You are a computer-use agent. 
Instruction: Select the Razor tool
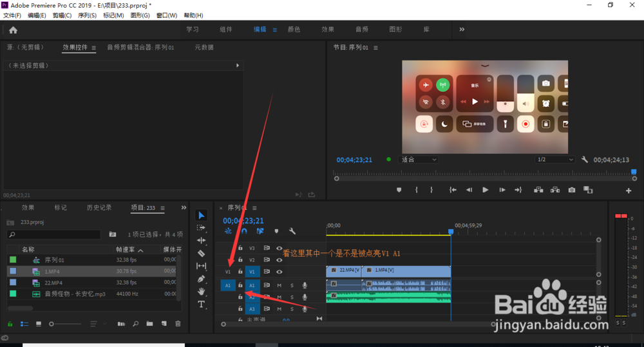[201, 254]
